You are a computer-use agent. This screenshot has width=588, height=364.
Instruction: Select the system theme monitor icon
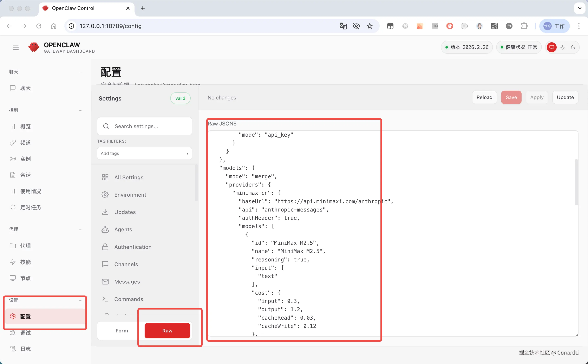(x=551, y=47)
